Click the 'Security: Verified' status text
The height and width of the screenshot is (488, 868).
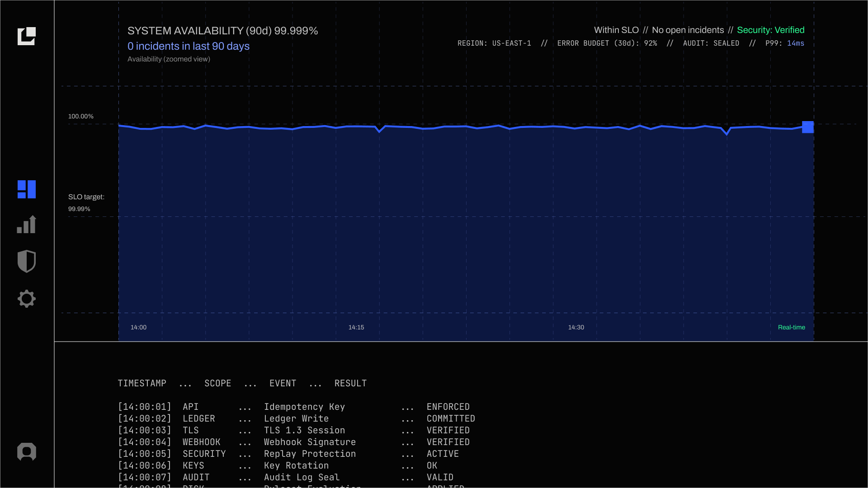(770, 30)
